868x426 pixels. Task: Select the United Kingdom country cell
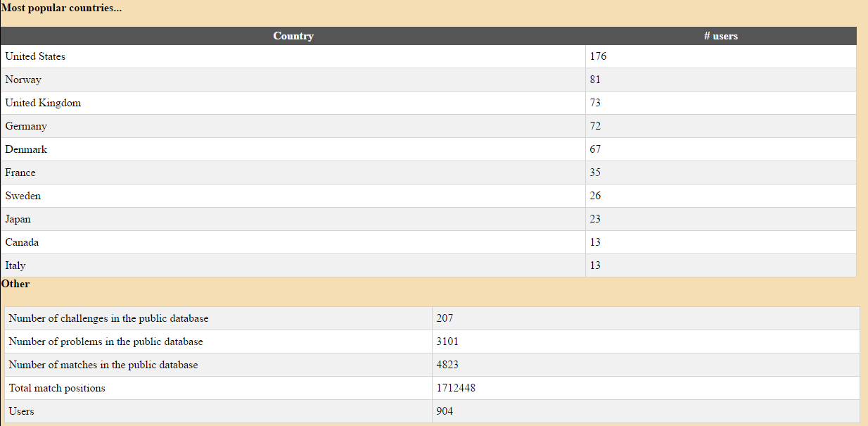point(293,103)
